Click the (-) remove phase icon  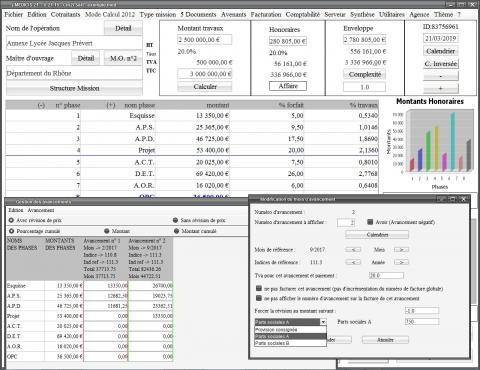[x=41, y=105]
